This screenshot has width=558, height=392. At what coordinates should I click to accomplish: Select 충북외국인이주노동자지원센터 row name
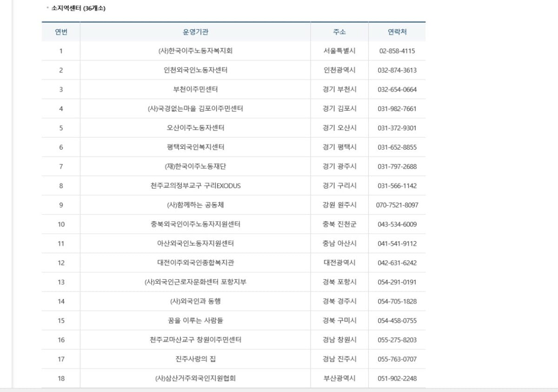click(195, 224)
